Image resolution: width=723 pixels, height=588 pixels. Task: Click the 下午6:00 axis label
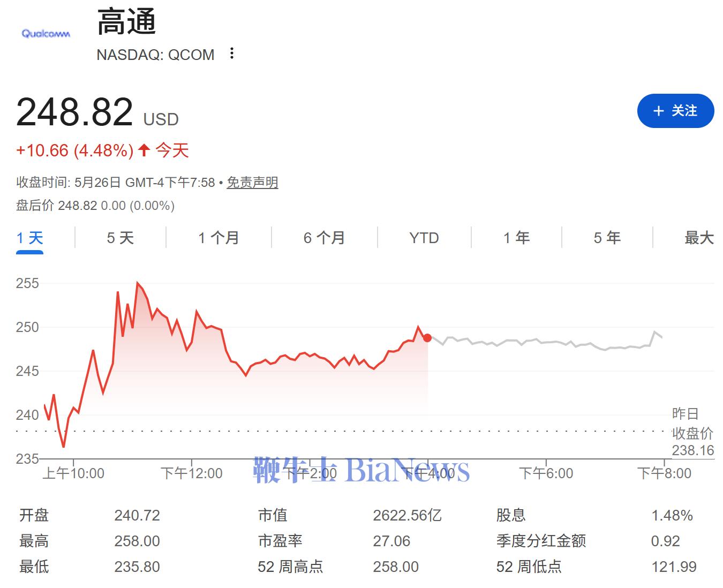pyautogui.click(x=546, y=473)
